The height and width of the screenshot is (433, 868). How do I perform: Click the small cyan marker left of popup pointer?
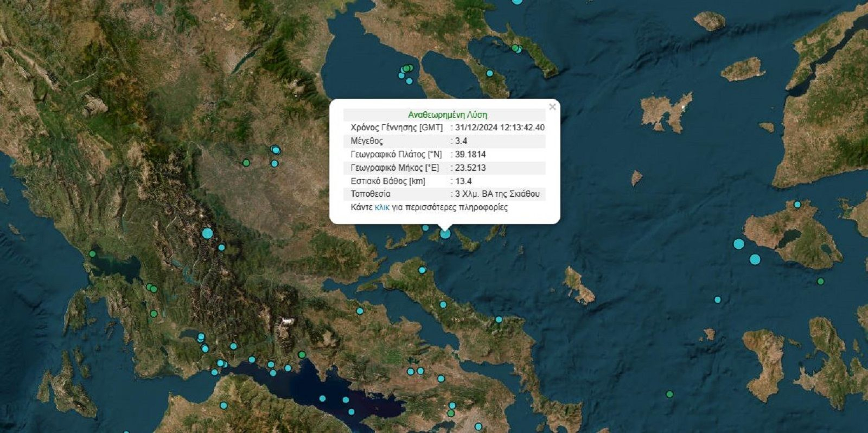tap(426, 228)
